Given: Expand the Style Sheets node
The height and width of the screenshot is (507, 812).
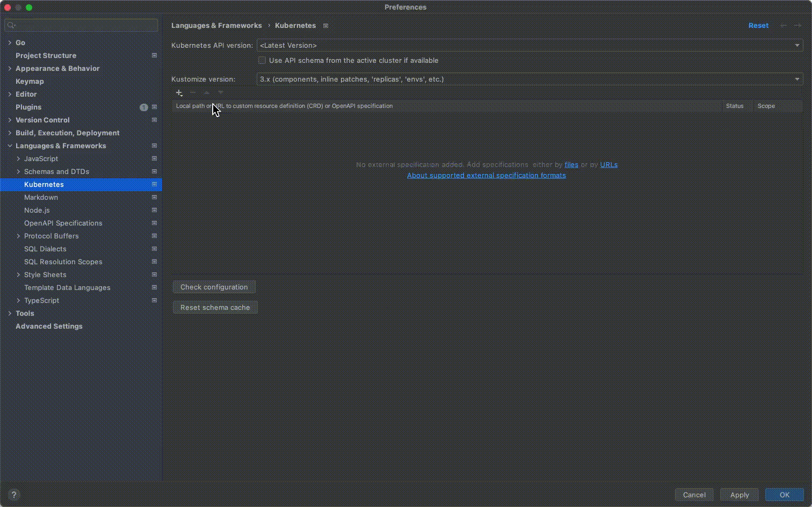Looking at the screenshot, I should tap(18, 274).
